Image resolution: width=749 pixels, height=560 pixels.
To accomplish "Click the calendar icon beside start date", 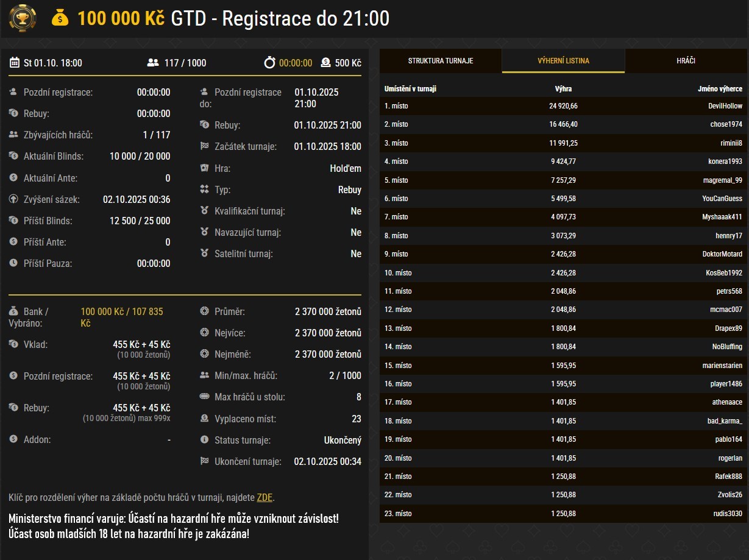I will click(x=15, y=63).
